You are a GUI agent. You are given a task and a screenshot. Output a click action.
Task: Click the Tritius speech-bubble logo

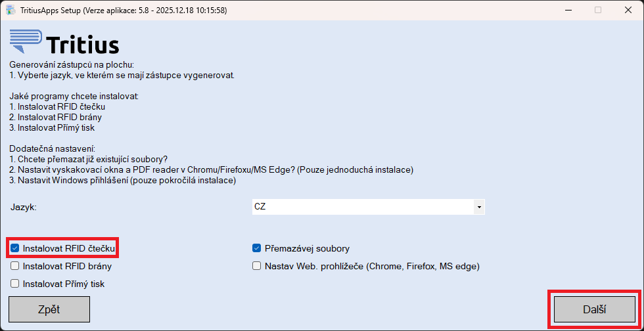(x=26, y=41)
